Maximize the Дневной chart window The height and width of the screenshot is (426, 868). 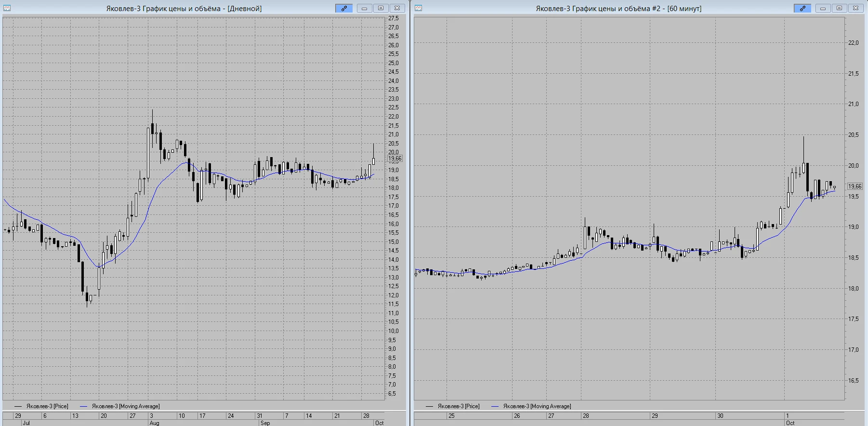click(381, 8)
